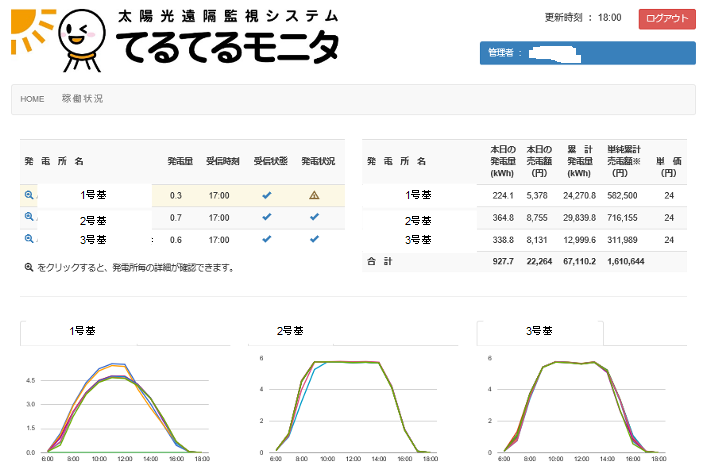The image size is (707, 474).
Task: Click 発電状況 checkmark in 3号基 row
Action: click(x=314, y=239)
